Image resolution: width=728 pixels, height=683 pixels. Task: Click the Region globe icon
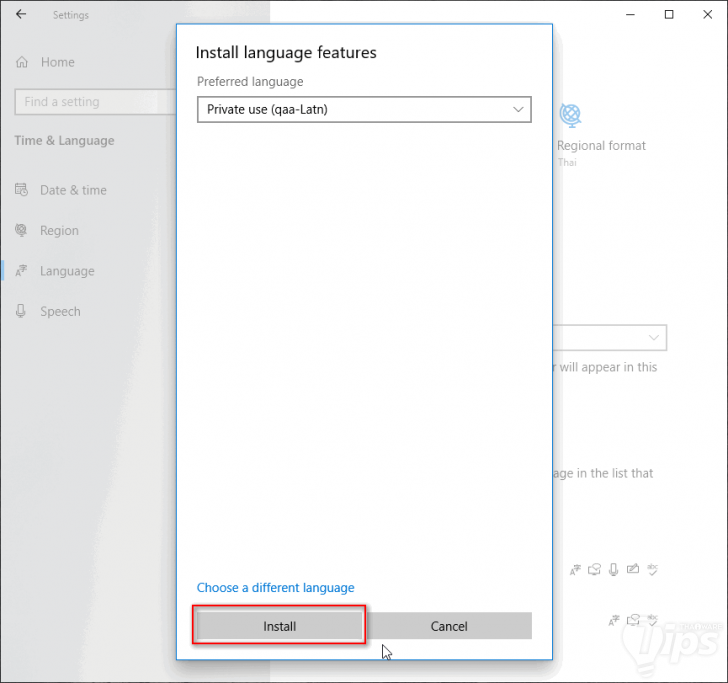pos(21,230)
